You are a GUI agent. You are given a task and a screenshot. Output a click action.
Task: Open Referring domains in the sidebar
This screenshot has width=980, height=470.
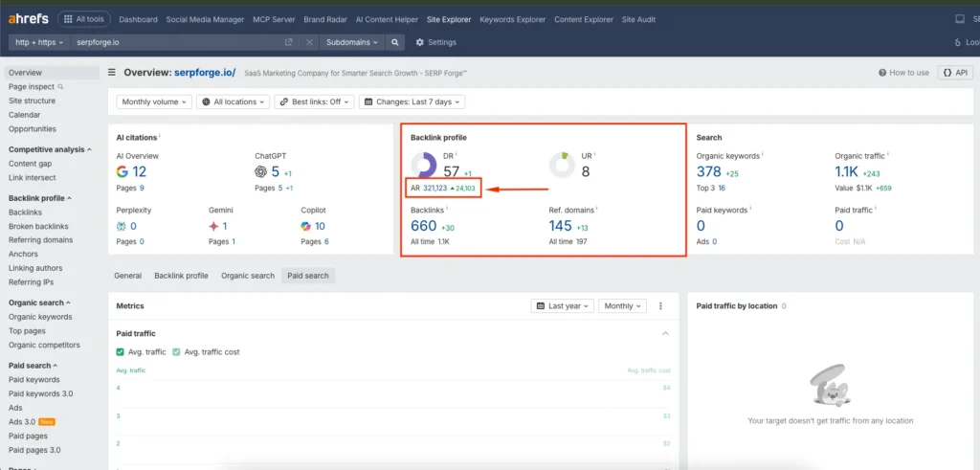pyautogui.click(x=40, y=240)
